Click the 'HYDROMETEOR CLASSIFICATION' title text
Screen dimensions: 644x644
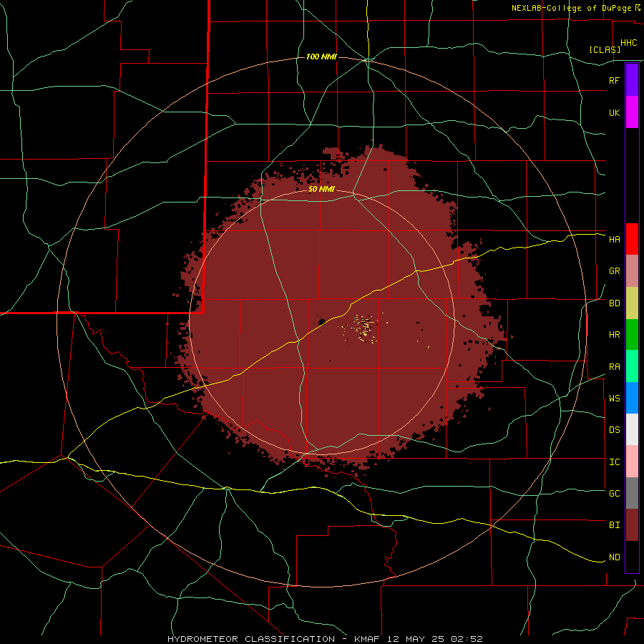tap(251, 639)
